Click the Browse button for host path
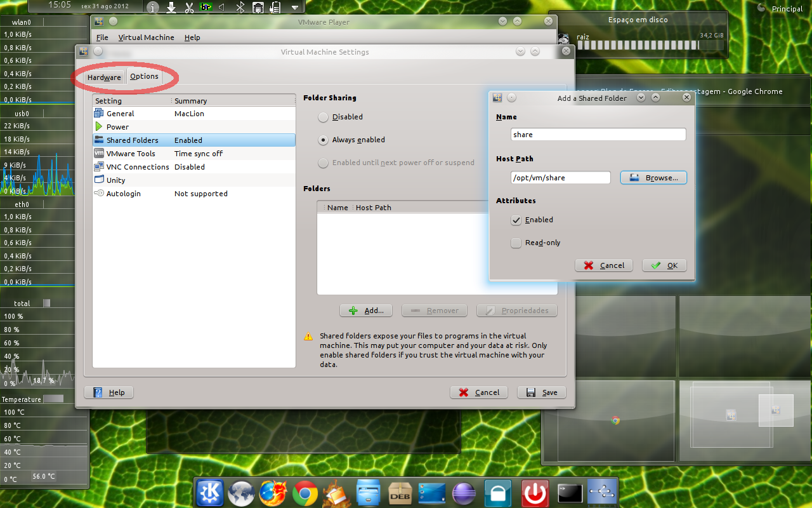 pos(653,178)
